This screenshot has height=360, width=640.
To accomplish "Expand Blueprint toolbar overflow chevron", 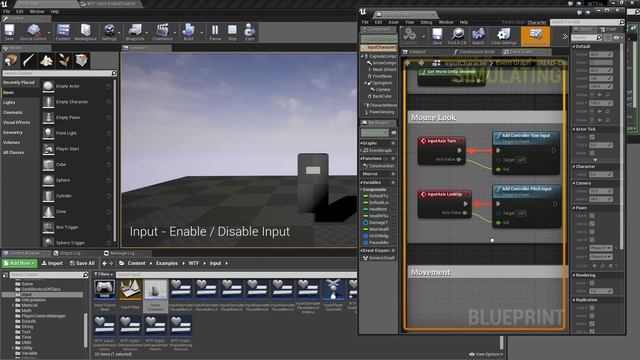I will (x=565, y=36).
